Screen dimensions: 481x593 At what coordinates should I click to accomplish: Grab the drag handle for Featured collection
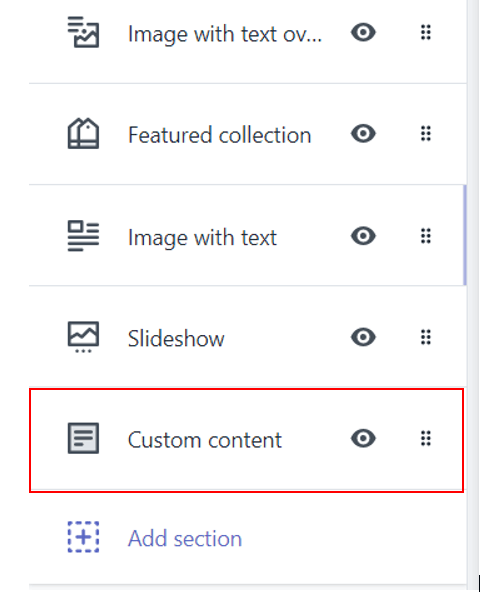(x=426, y=134)
